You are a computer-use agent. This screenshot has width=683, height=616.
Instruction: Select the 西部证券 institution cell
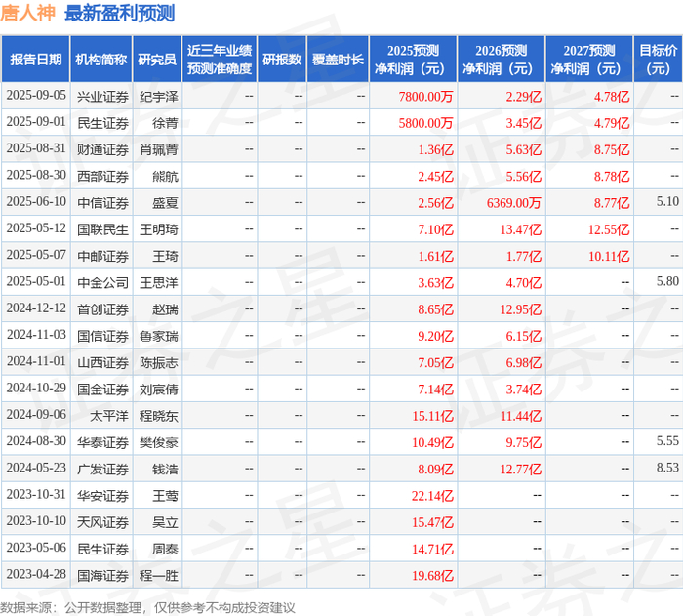click(x=102, y=176)
